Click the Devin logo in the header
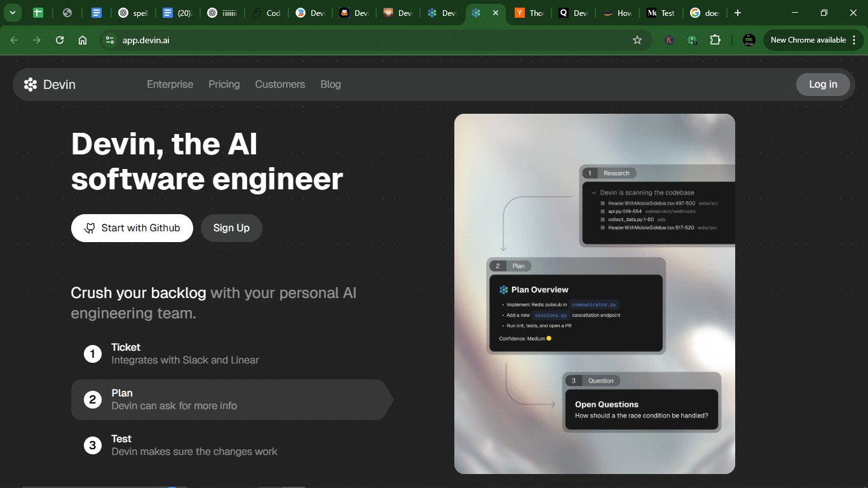This screenshot has height=488, width=868. tap(50, 85)
